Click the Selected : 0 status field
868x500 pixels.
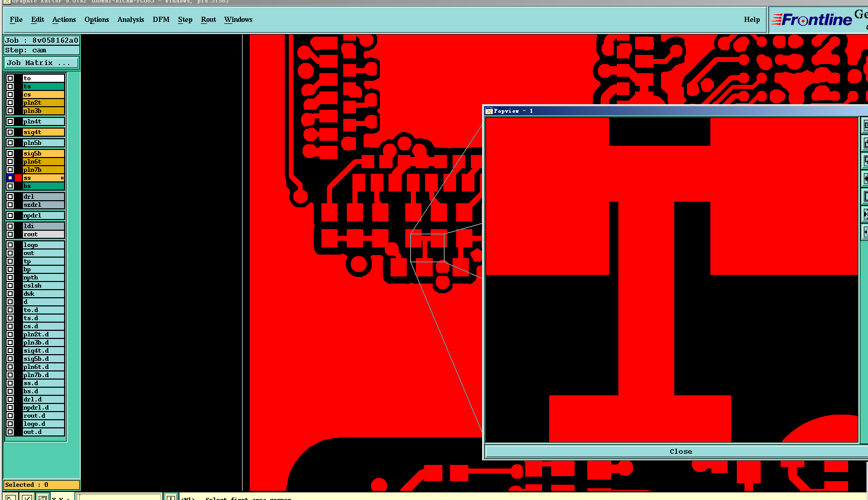42,485
